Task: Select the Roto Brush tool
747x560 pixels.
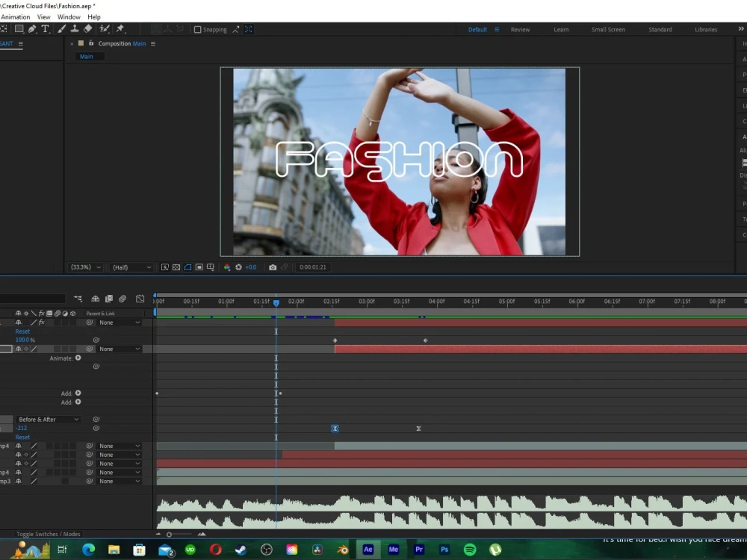Action: (105, 29)
